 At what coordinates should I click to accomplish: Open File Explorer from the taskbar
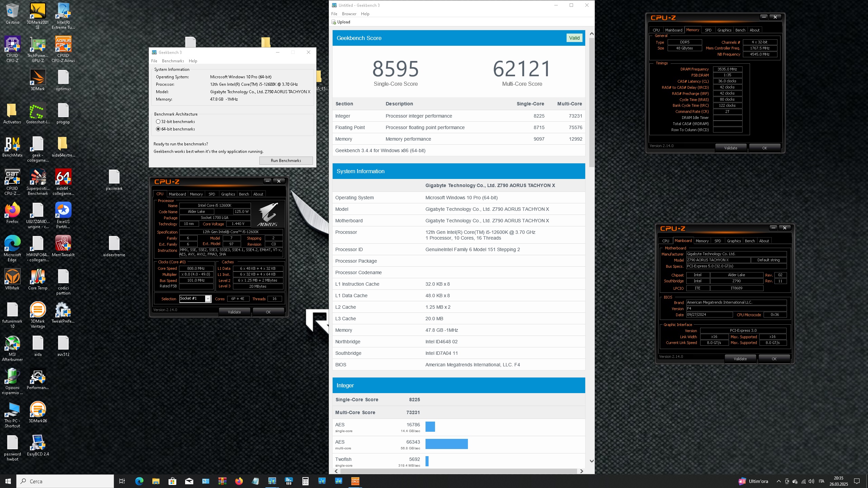(x=156, y=481)
